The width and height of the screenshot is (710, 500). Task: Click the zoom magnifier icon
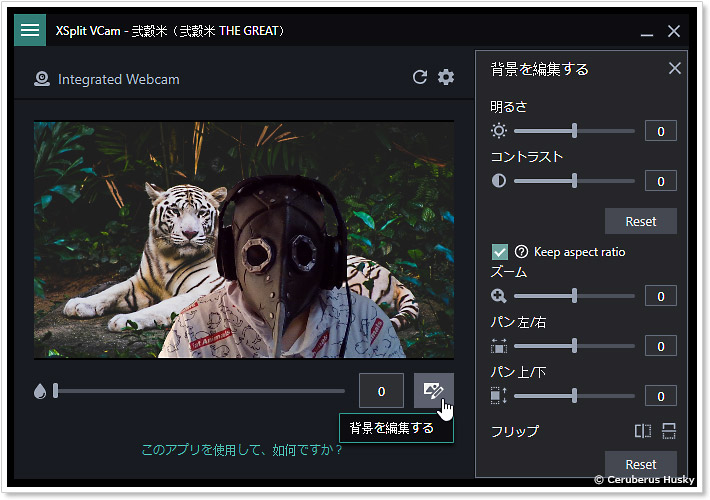499,296
